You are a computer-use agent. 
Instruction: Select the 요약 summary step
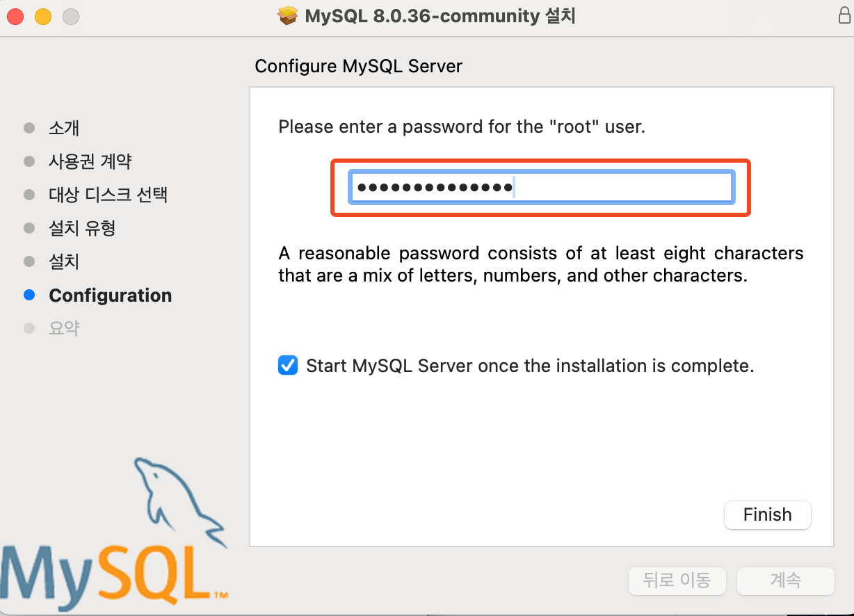[x=64, y=328]
